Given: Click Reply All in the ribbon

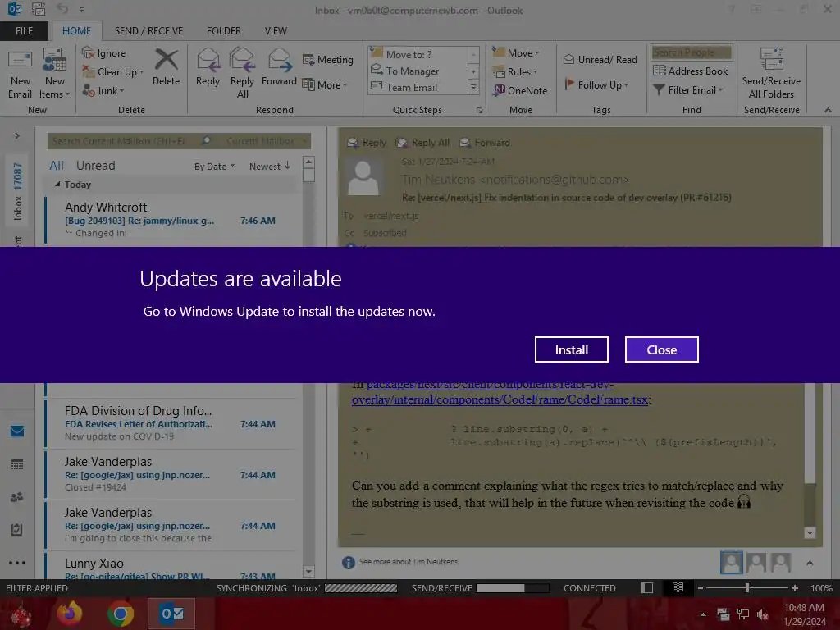Looking at the screenshot, I should [x=242, y=74].
